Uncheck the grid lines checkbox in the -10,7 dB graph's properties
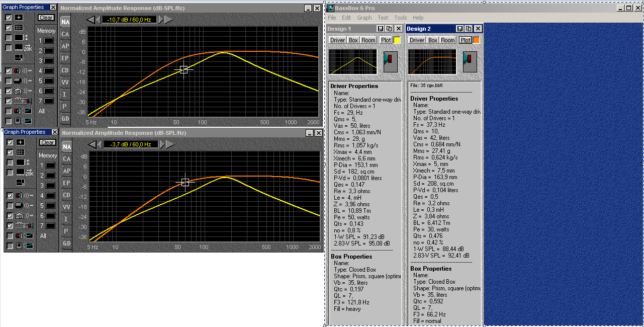The height and width of the screenshot is (327, 644). [9, 27]
